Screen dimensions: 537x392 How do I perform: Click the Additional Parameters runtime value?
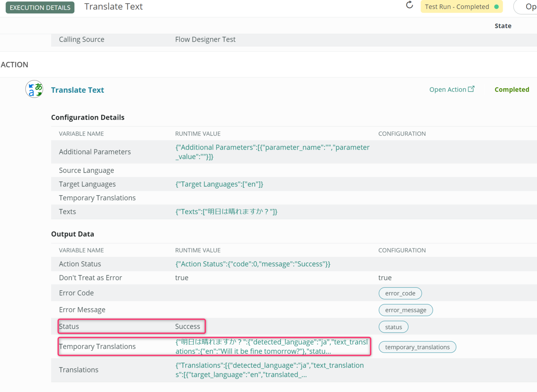[272, 152]
